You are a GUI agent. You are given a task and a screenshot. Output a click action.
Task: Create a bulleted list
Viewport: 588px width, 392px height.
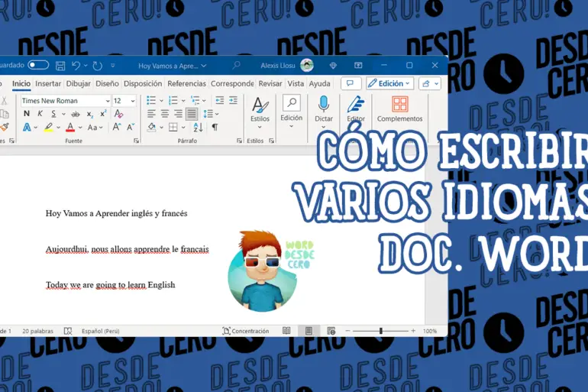point(151,100)
